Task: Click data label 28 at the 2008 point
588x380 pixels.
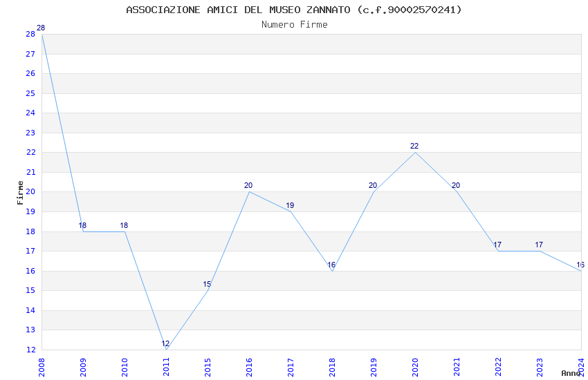Action: coord(41,28)
